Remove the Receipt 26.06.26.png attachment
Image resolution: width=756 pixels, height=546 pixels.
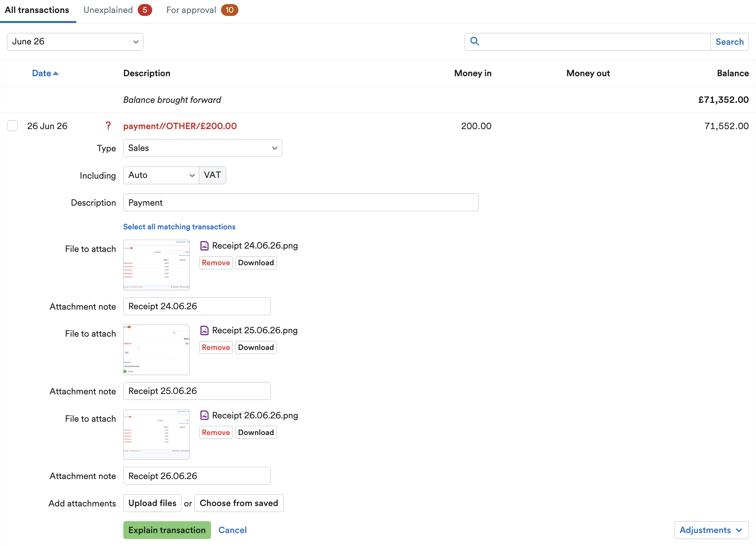tap(216, 432)
